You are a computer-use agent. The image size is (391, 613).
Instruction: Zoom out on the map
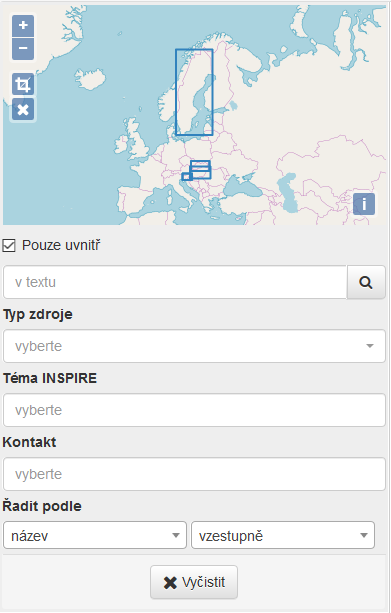[23, 49]
